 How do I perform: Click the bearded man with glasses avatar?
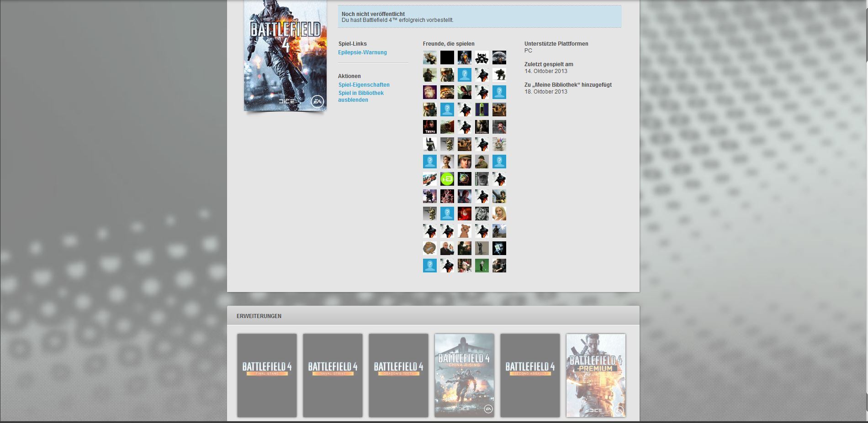pos(430,92)
